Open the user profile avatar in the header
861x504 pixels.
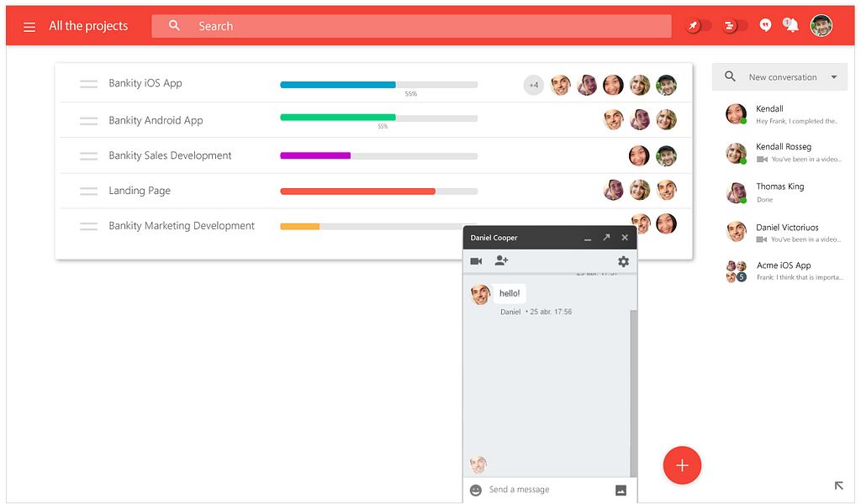pos(821,25)
